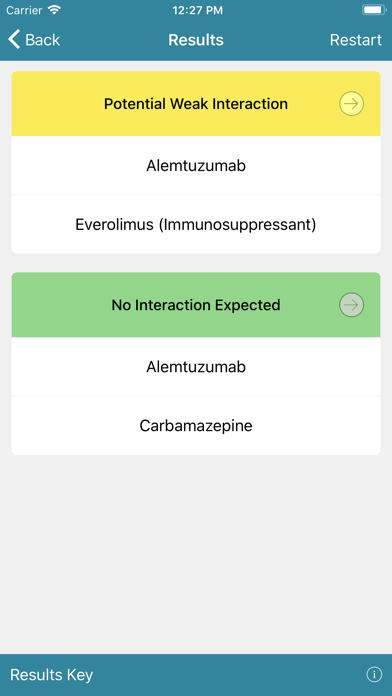Restart the interaction check
The height and width of the screenshot is (696, 392).
(356, 40)
